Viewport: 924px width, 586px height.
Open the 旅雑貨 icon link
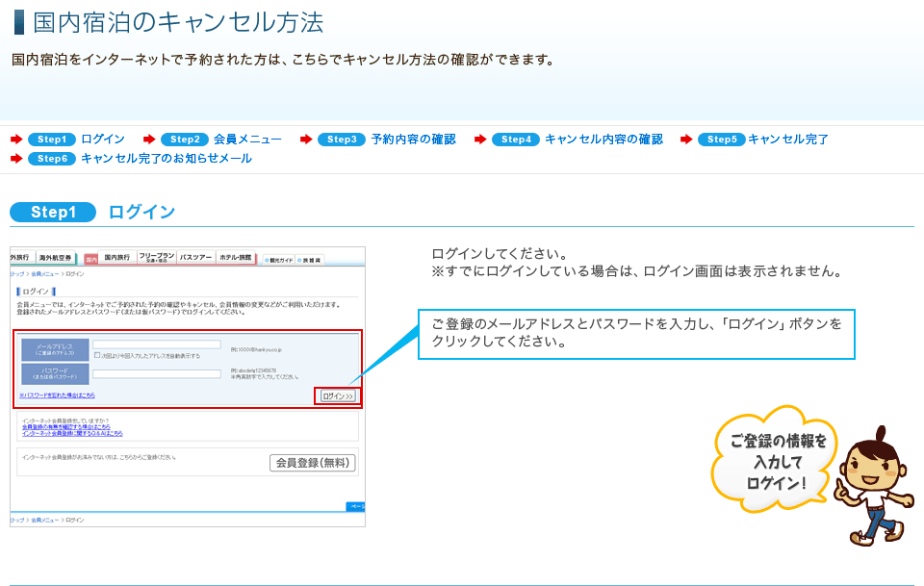[309, 259]
